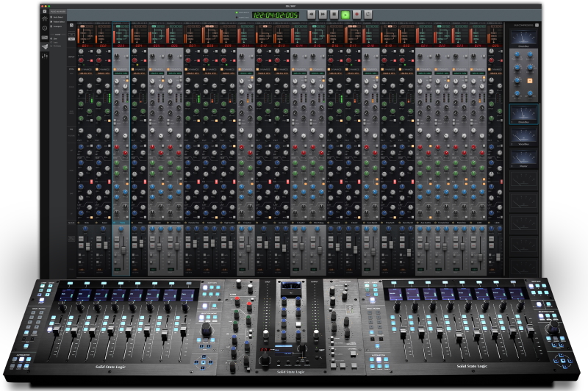
Task: Toggle the loop transport button
Action: (x=368, y=15)
